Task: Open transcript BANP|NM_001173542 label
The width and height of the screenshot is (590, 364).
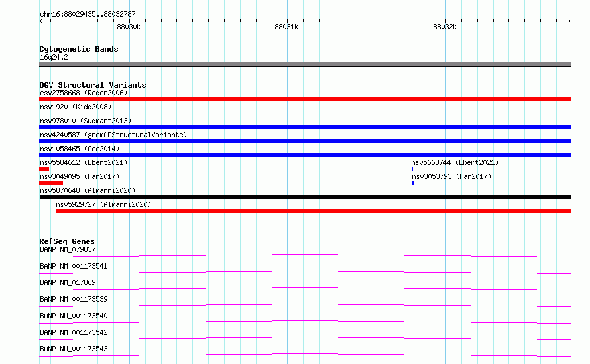Action: click(74, 332)
